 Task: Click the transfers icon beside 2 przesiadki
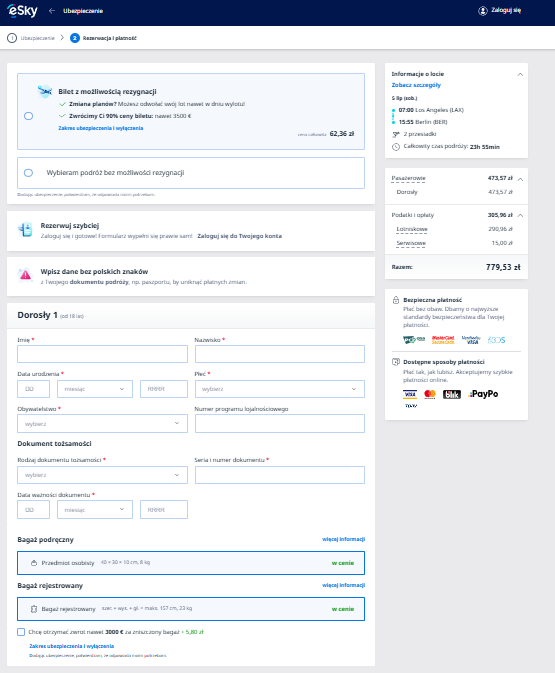[x=396, y=134]
